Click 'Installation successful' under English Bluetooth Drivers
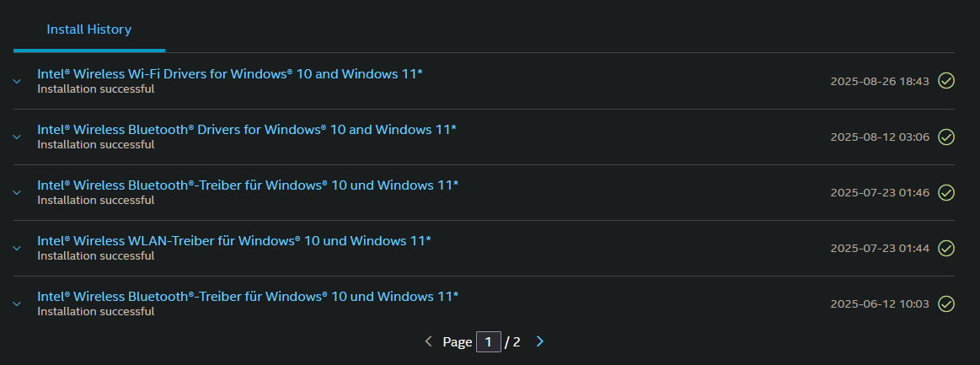 [x=95, y=144]
